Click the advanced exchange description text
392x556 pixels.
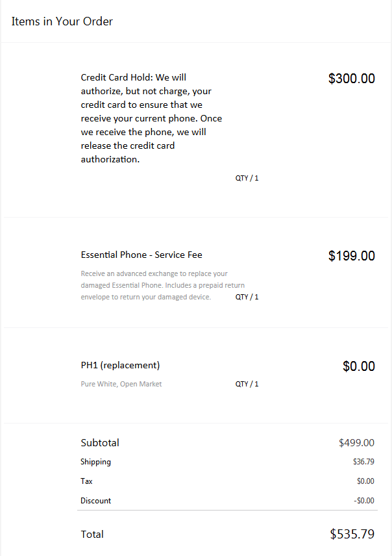(163, 285)
